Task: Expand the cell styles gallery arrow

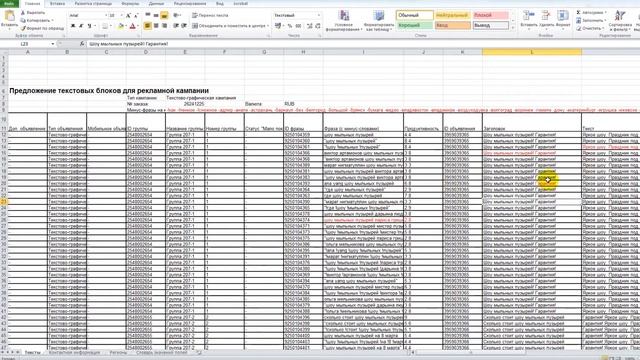Action: click(513, 28)
